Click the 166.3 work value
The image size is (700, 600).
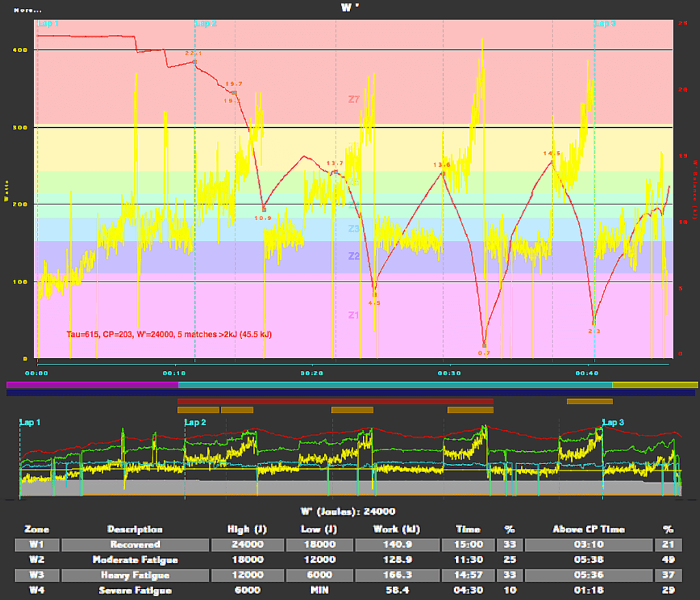pyautogui.click(x=397, y=575)
